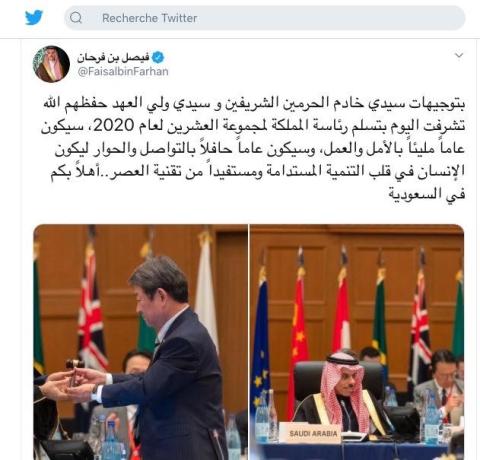Image resolution: width=480 pixels, height=460 pixels.
Task: Open the tweet author's profile avatar
Action: coord(51,64)
